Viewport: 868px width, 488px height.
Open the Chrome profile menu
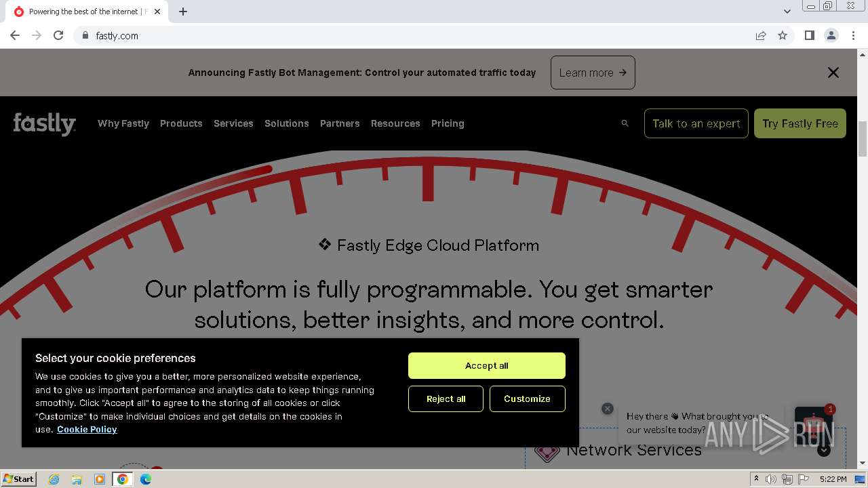(831, 35)
